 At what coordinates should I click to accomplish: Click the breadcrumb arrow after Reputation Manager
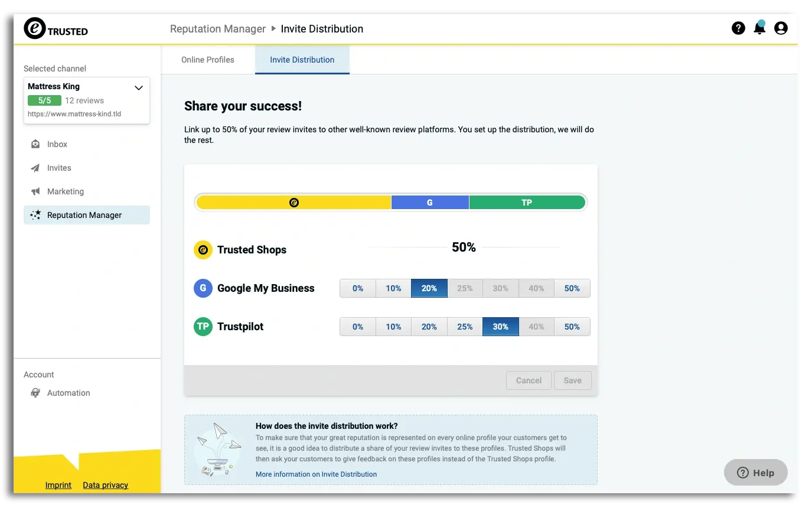[x=273, y=28]
